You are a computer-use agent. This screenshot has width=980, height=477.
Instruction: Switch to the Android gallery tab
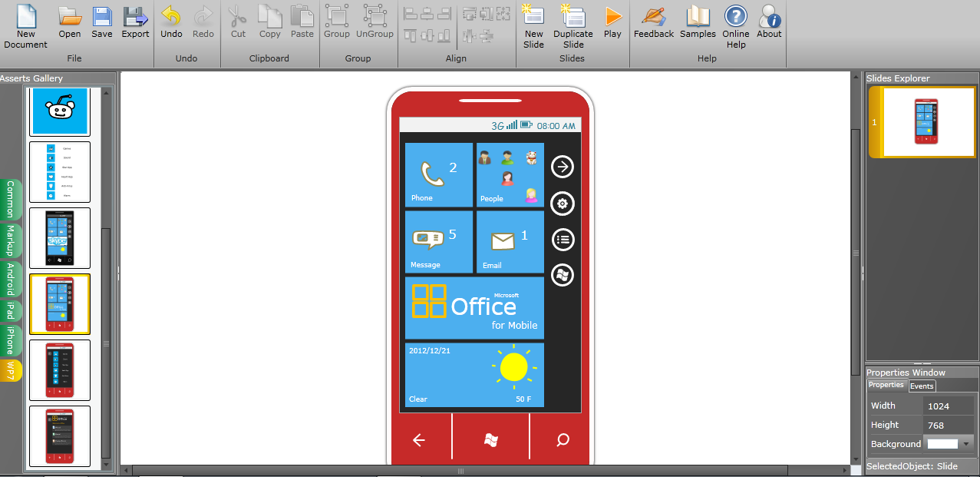(x=11, y=280)
